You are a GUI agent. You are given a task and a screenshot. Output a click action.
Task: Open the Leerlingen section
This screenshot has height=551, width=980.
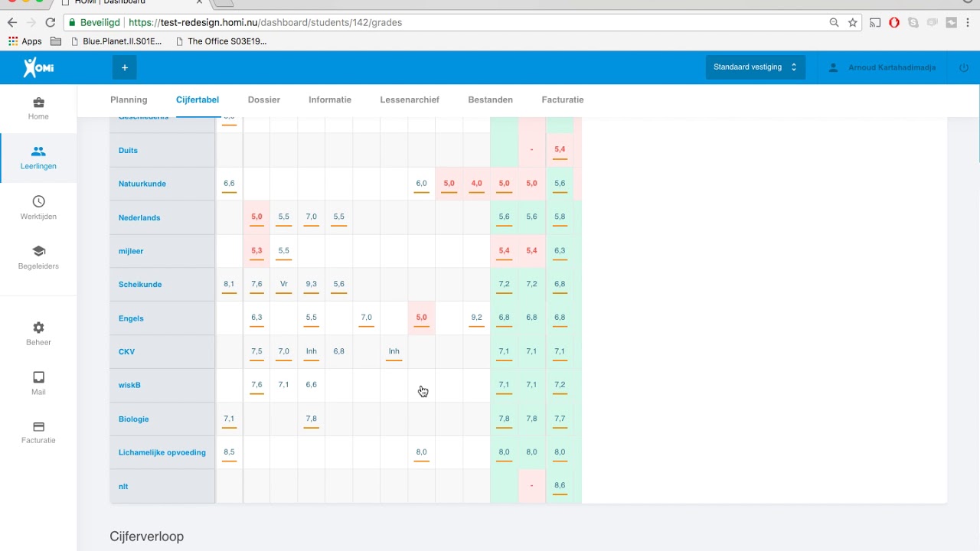(x=38, y=158)
